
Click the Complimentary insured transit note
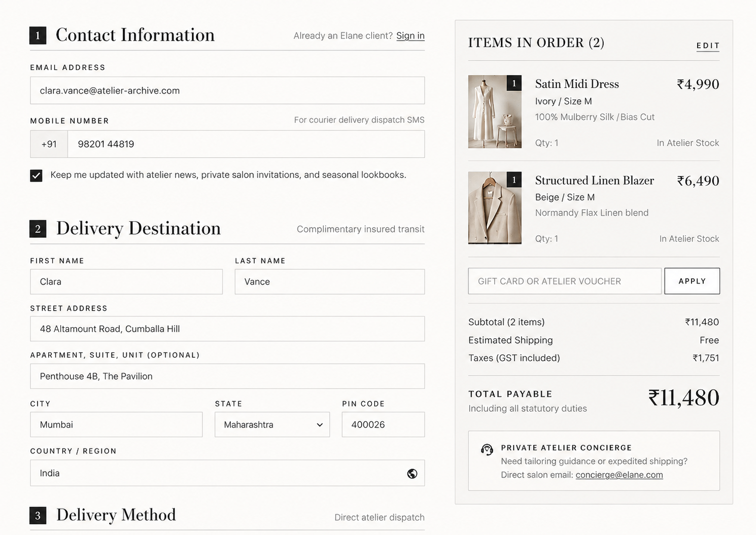tap(361, 229)
